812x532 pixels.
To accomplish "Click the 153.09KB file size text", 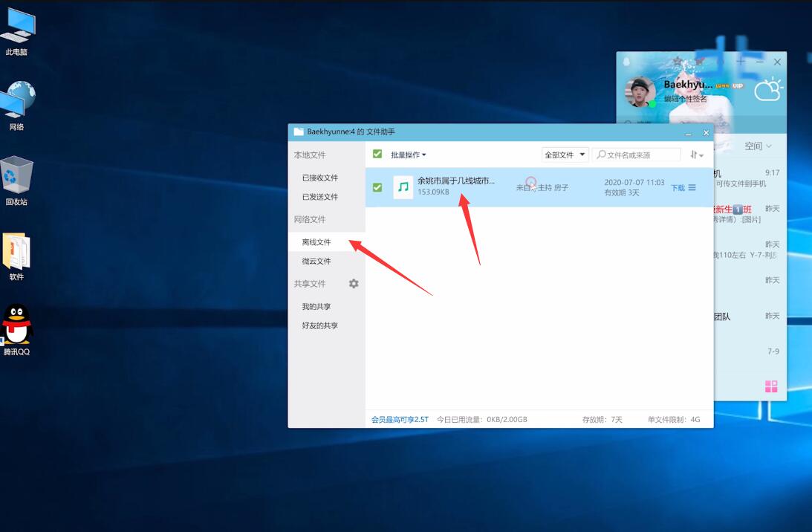I will pyautogui.click(x=433, y=192).
